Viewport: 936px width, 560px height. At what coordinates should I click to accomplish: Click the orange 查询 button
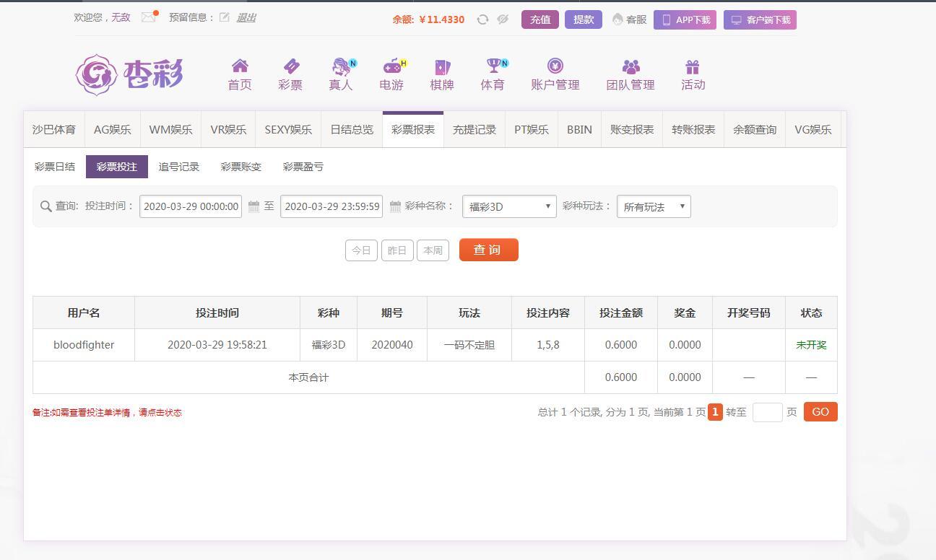(x=489, y=250)
